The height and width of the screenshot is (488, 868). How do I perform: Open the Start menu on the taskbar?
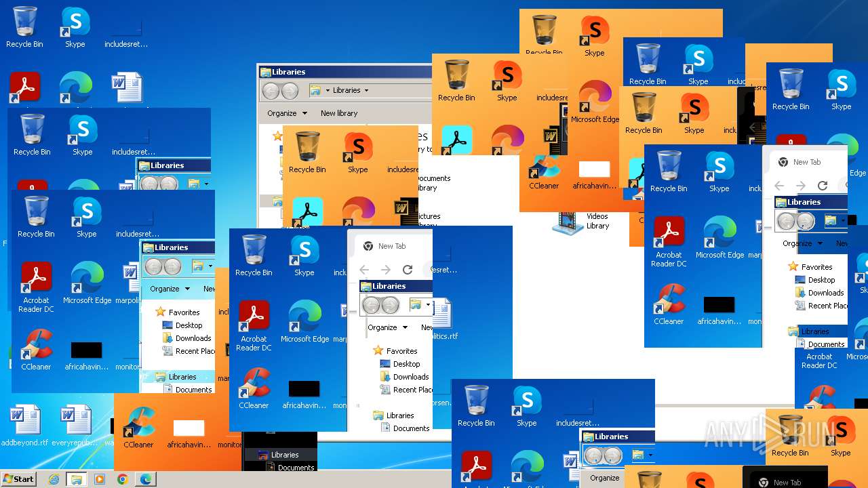(19, 479)
